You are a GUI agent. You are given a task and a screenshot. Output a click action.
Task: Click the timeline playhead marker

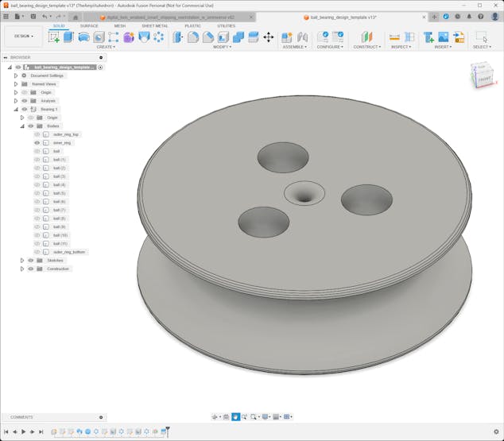point(167,431)
